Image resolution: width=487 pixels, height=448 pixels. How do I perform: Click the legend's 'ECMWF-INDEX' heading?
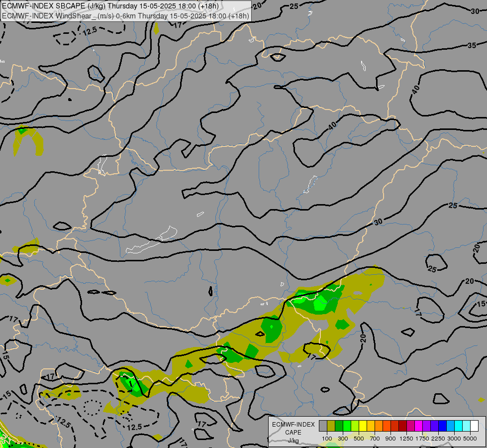[x=293, y=425]
